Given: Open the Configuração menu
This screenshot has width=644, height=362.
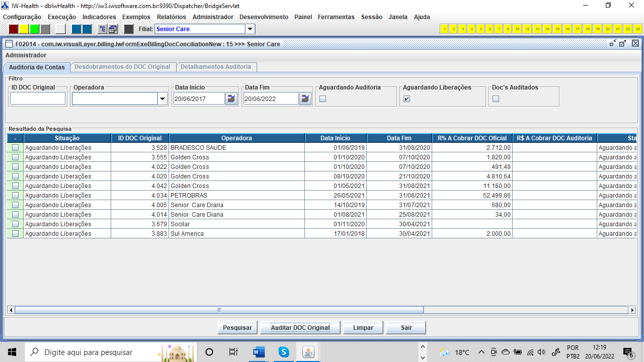Looking at the screenshot, I should (x=22, y=17).
